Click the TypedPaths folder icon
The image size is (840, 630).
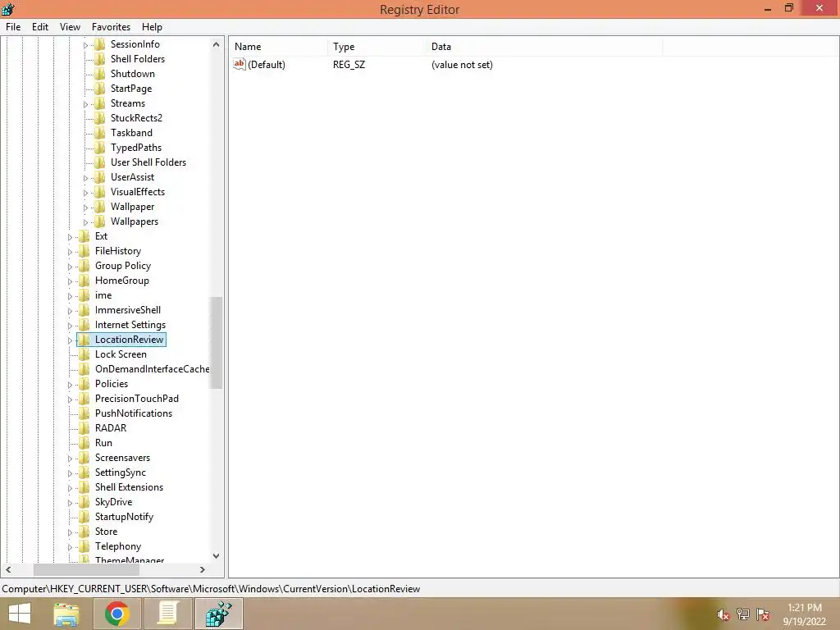99,148
